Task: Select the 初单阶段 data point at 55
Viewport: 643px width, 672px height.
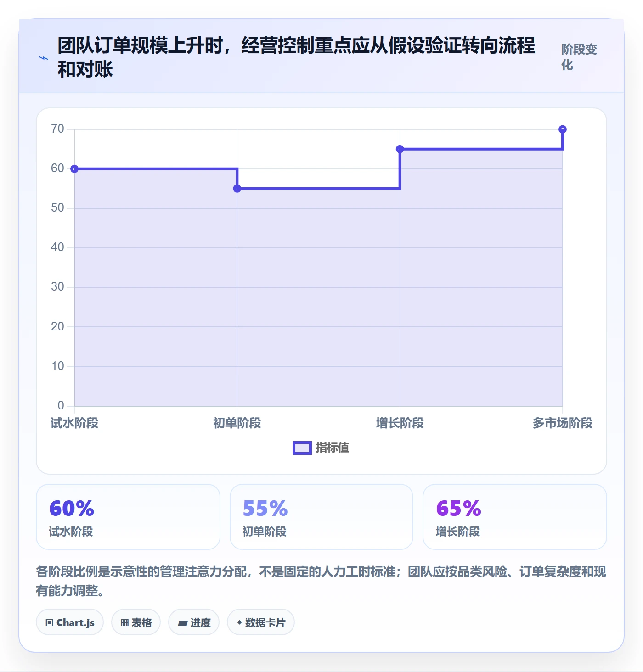Action: point(237,189)
